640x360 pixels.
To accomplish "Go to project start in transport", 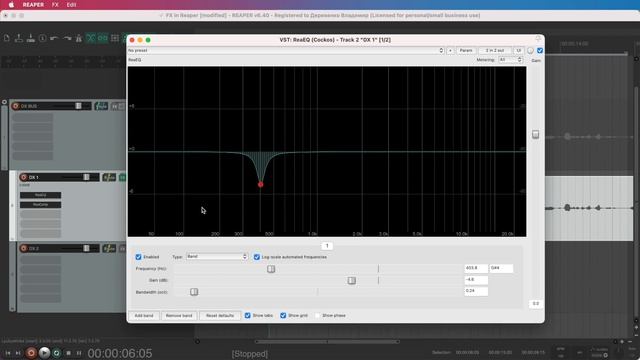I will (8, 353).
